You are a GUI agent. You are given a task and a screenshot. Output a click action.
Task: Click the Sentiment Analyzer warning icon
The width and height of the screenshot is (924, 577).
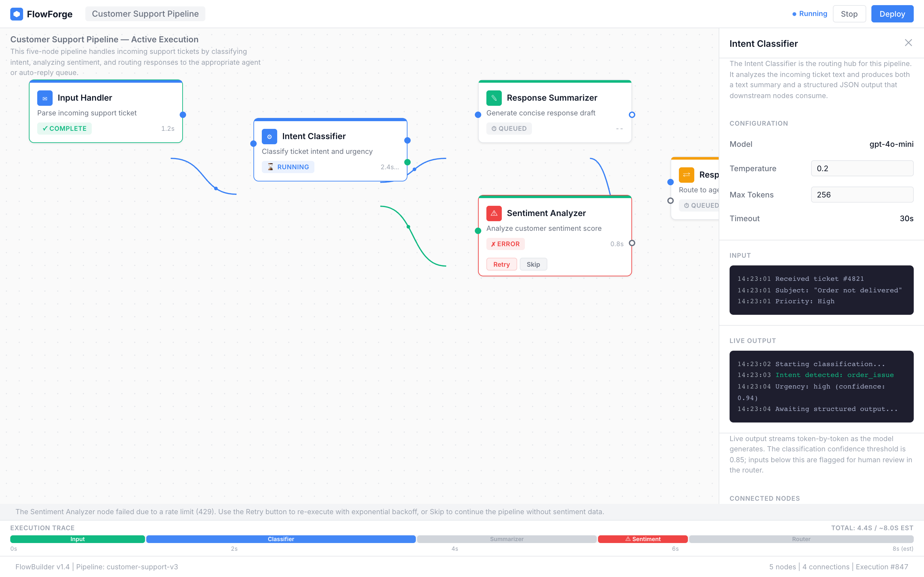(x=494, y=213)
